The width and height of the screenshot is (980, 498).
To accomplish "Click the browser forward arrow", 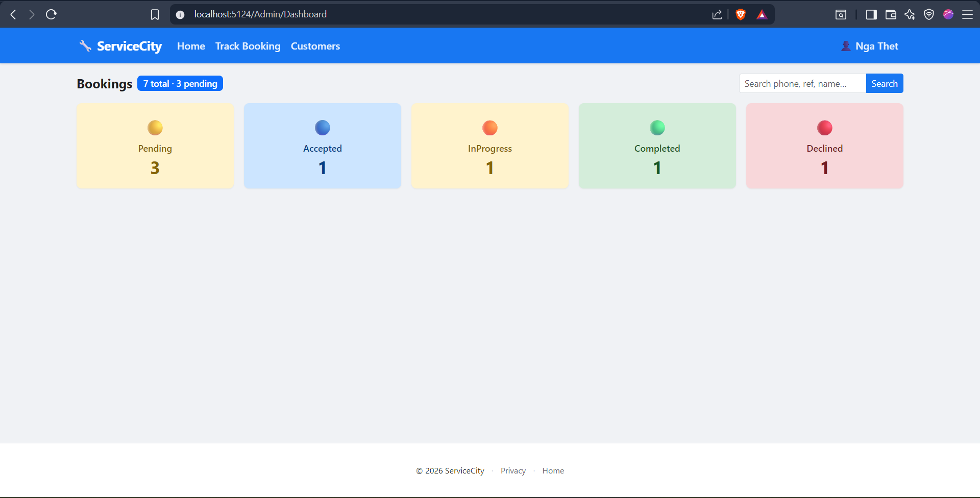I will coord(32,14).
